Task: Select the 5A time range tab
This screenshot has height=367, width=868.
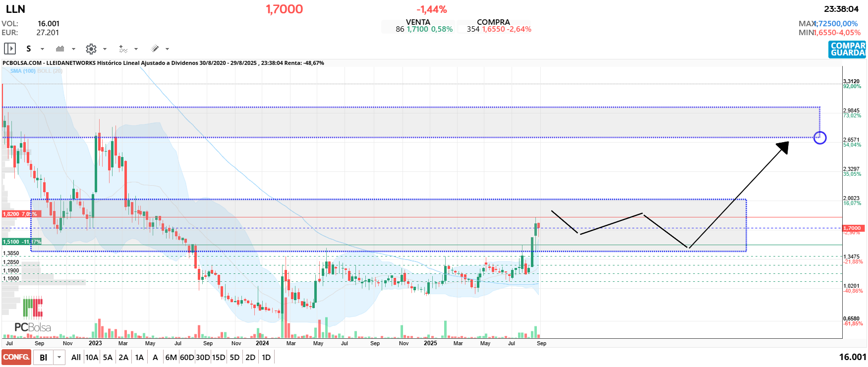Action: [108, 357]
